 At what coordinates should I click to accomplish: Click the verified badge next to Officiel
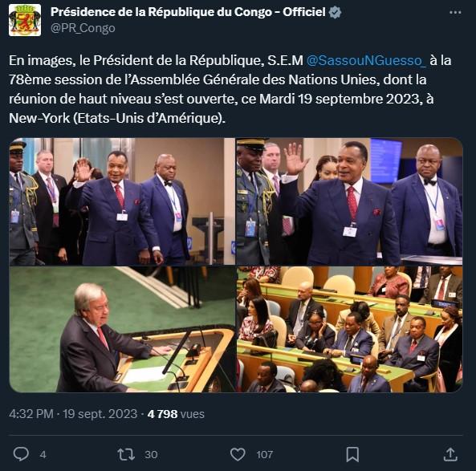click(335, 13)
